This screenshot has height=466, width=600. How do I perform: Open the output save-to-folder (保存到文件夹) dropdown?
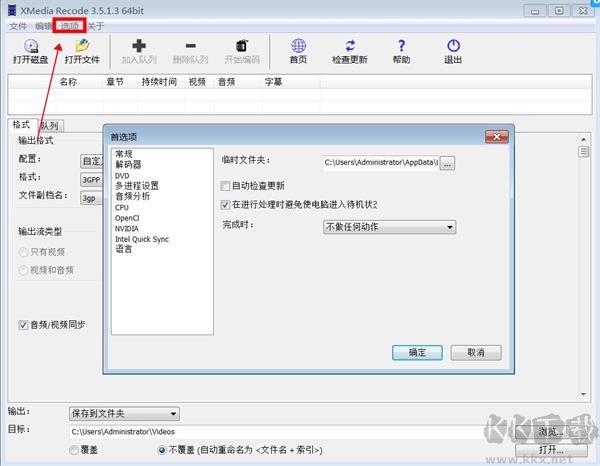[x=124, y=414]
